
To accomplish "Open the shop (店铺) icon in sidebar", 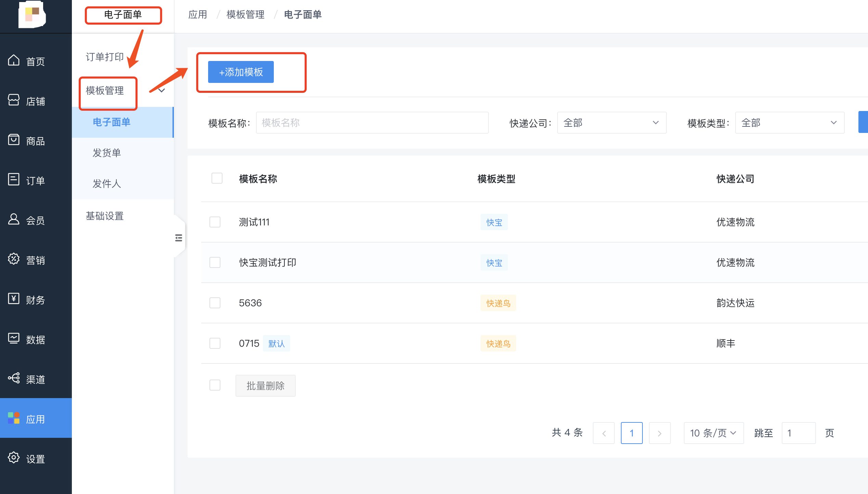I will coord(14,100).
